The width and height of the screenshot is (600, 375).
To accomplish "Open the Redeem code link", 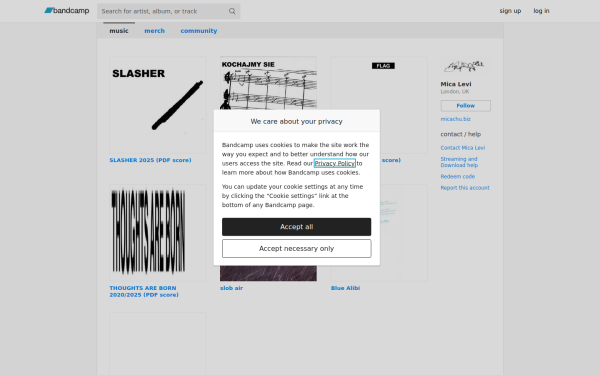I will tap(458, 176).
